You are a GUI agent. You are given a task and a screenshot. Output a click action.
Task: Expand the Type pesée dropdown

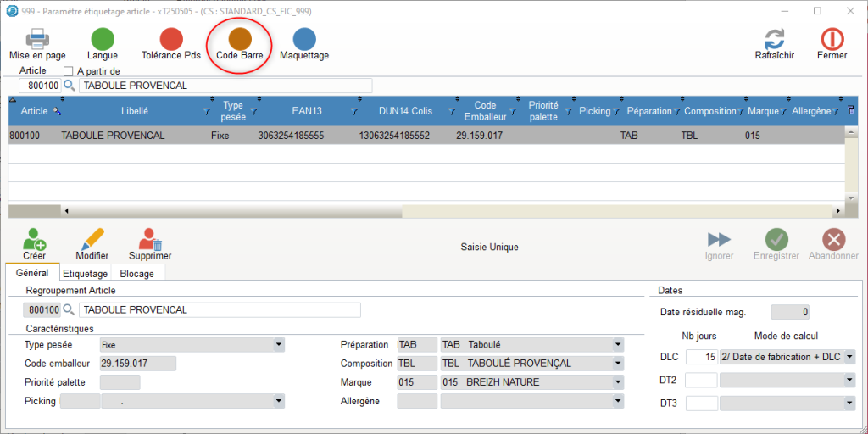(278, 345)
